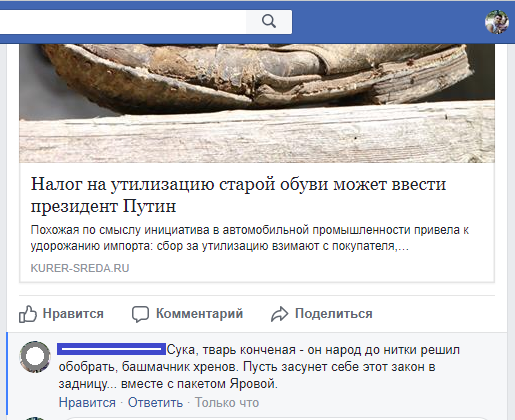This screenshot has height=420, width=515.
Task: Click the thumbs-up Нравится icon
Action: point(27,314)
